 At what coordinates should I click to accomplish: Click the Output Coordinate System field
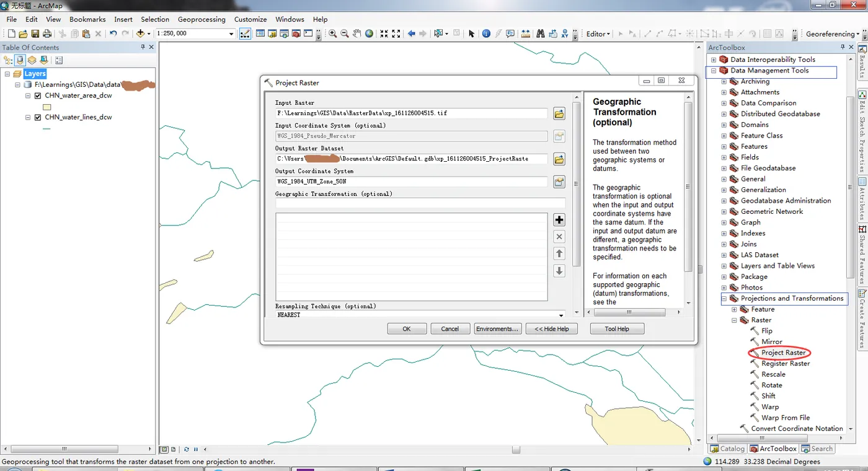click(412, 182)
